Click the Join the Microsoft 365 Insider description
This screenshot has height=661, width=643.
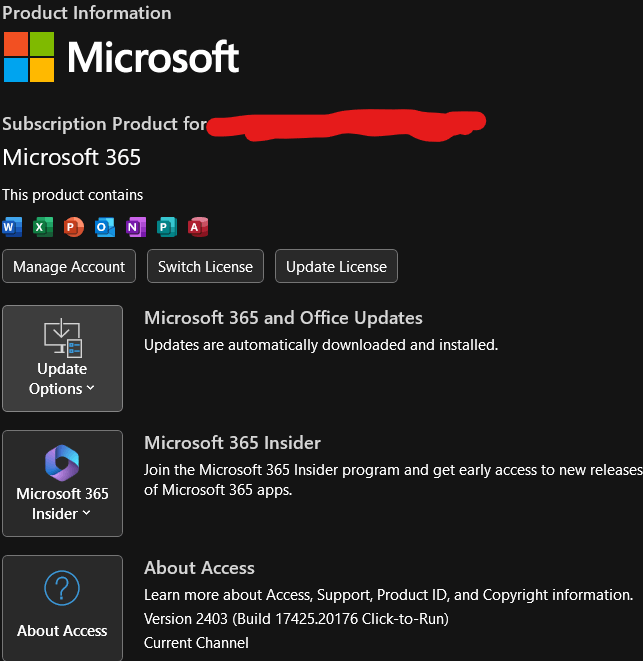click(393, 480)
